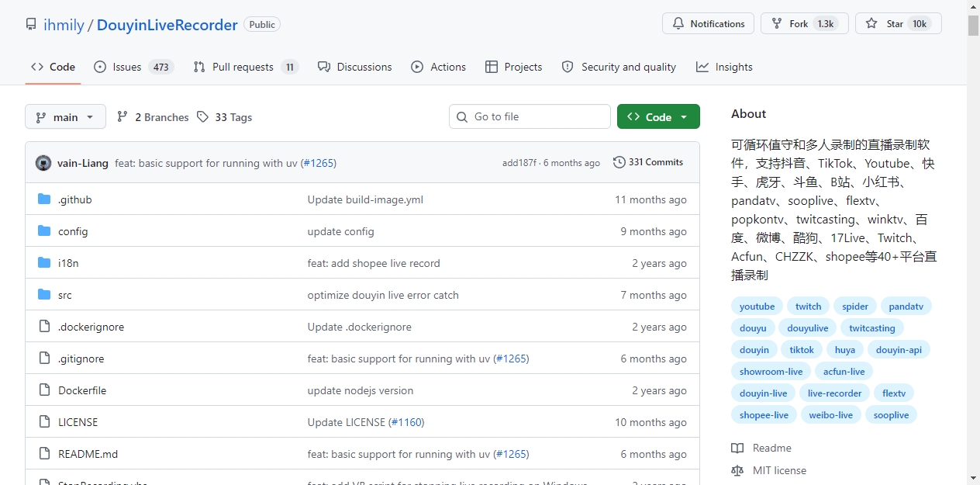Screen dimensions: 980x485
Task: Click the page vertical scrollbar thumb
Action: 973,25
